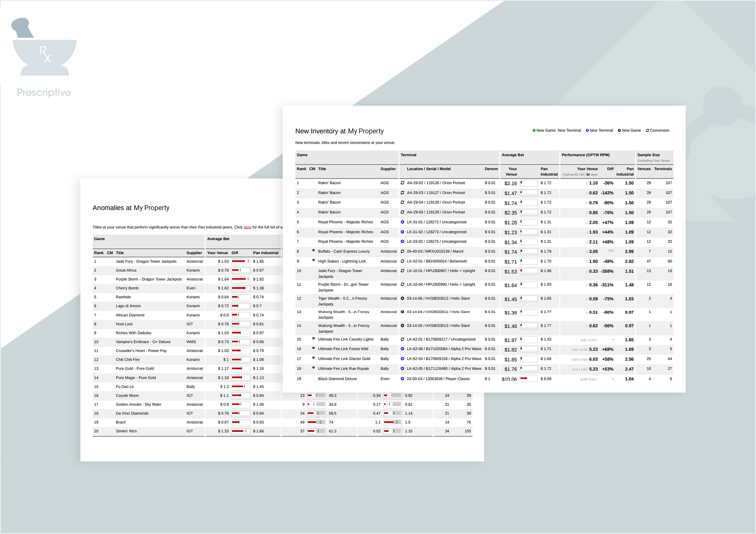The image size is (756, 534).
Task: Click the green 'New Game, New Terminal' legend icon
Action: tap(534, 131)
